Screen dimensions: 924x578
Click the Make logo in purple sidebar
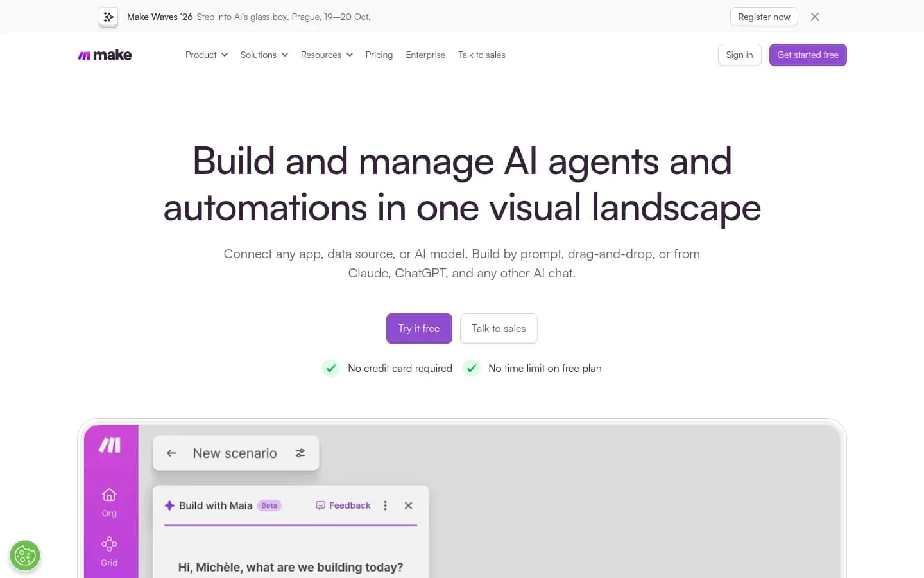click(110, 445)
